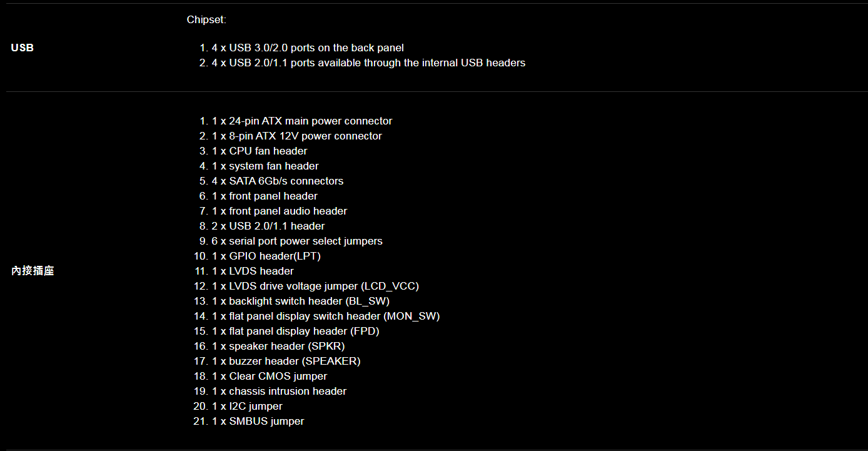
Task: Click the front panel audio header entry
Action: 279,211
